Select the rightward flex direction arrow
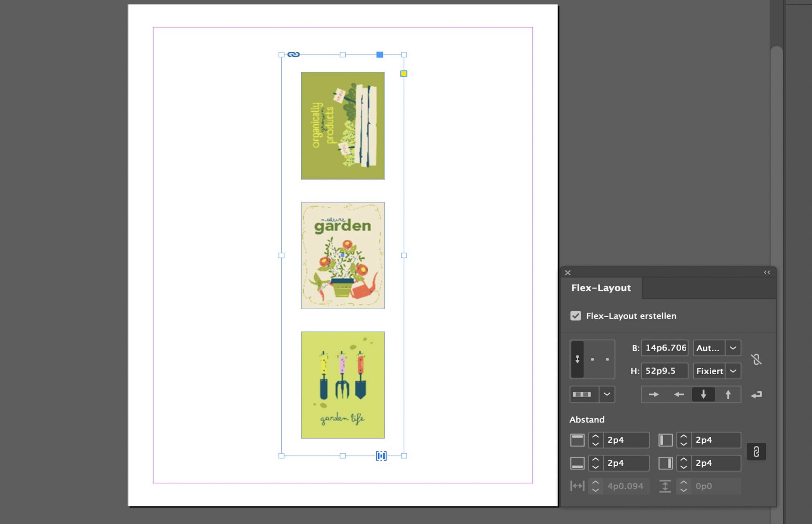812x524 pixels. [x=653, y=394]
